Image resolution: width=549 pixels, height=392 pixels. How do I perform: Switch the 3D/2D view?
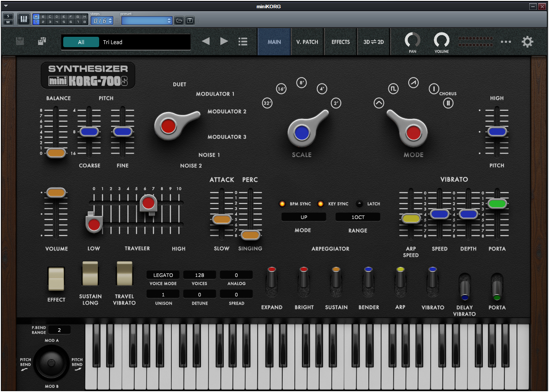point(374,42)
